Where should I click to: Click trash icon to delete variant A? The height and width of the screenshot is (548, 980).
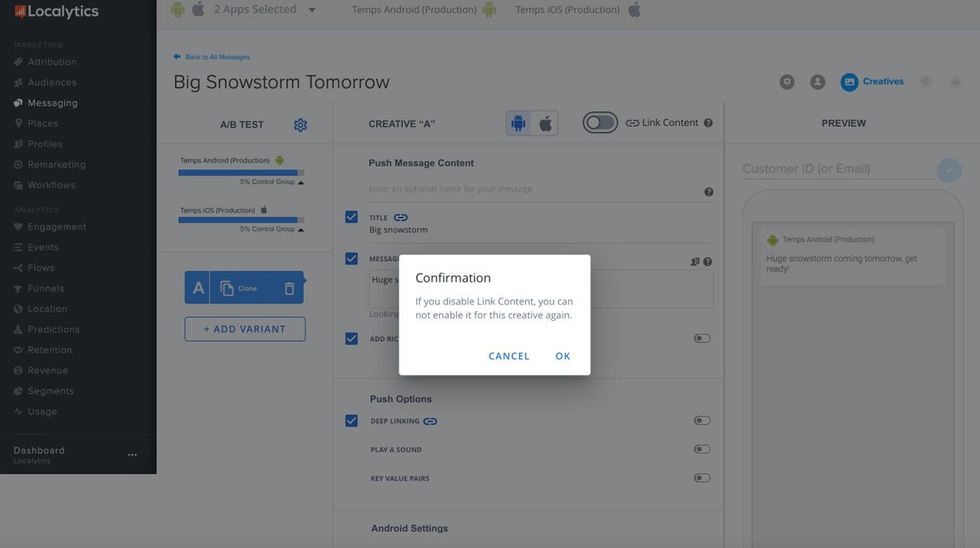click(x=289, y=288)
